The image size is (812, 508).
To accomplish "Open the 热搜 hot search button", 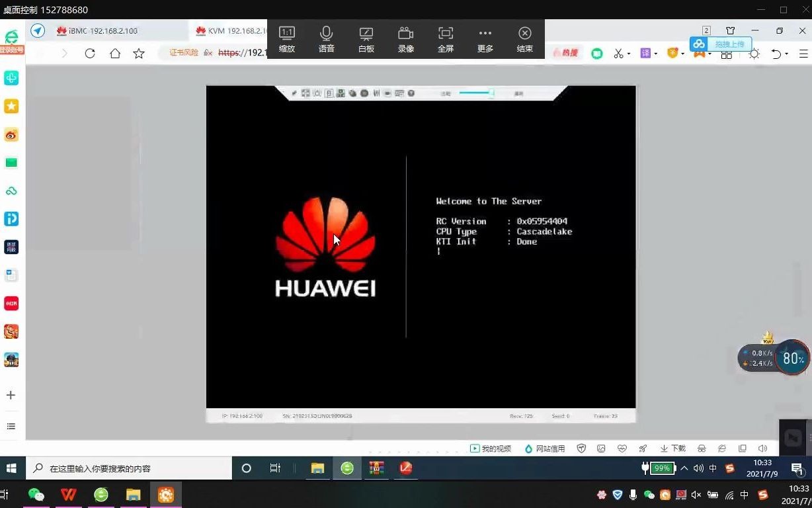I will (x=566, y=53).
